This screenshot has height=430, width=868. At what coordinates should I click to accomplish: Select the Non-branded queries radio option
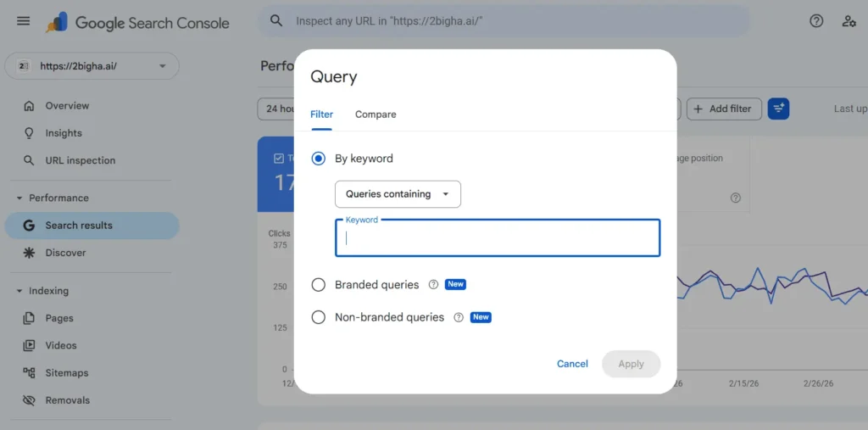click(319, 317)
